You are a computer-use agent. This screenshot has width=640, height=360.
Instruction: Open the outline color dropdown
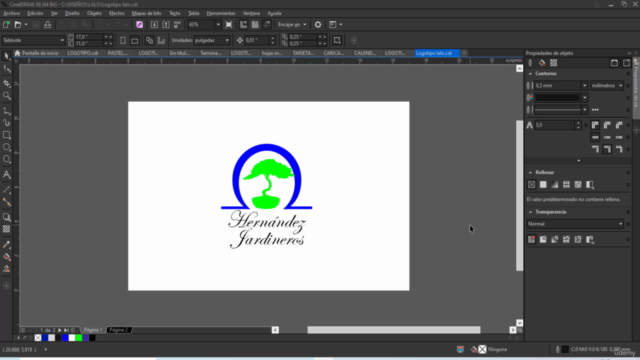pos(584,98)
